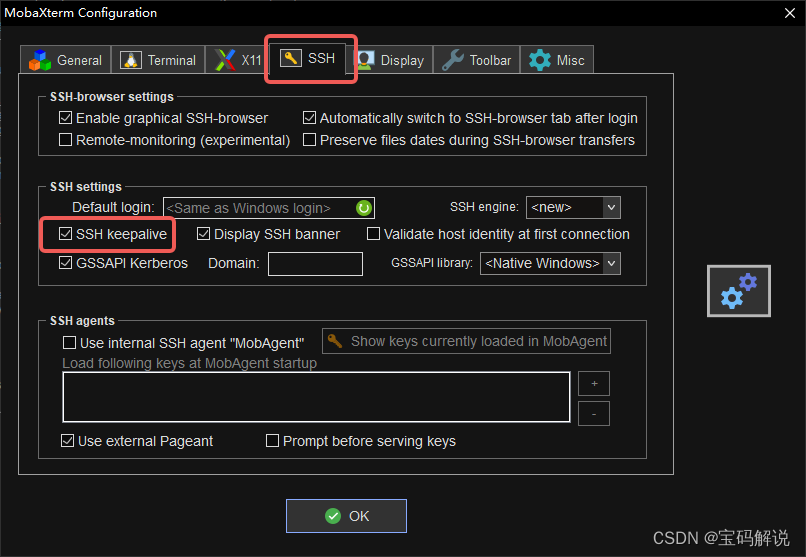Click the MobAgent startup keys list box
The height and width of the screenshot is (557, 806).
coord(316,397)
